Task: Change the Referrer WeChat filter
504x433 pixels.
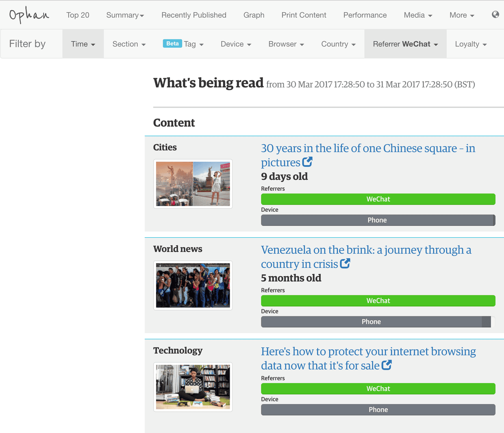Action: [405, 44]
